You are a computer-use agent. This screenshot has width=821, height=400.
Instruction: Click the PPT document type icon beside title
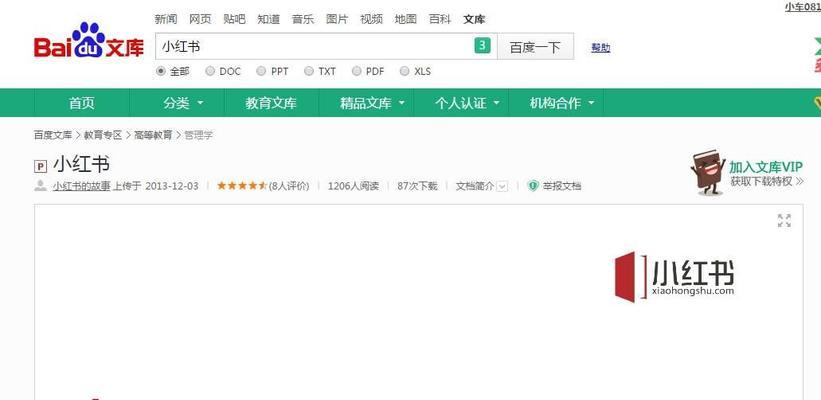click(40, 166)
